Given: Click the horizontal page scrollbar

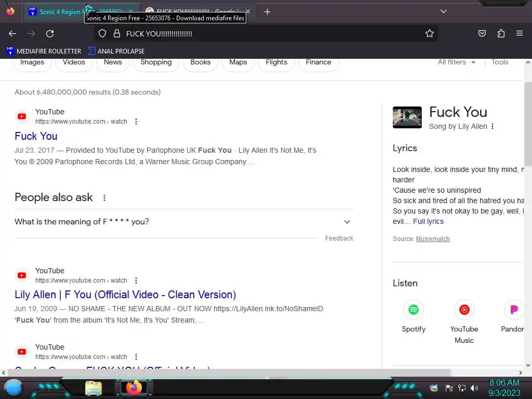Looking at the screenshot, I should point(229,373).
